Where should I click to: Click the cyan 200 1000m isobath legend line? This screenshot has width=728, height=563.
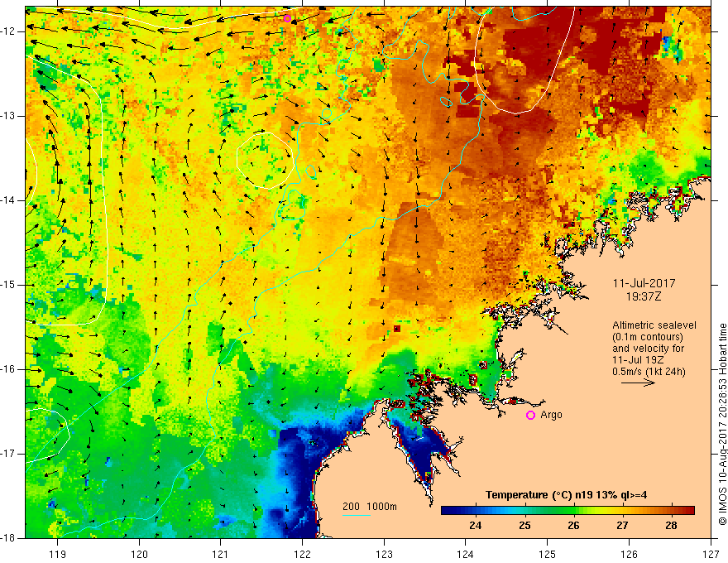pyautogui.click(x=357, y=515)
